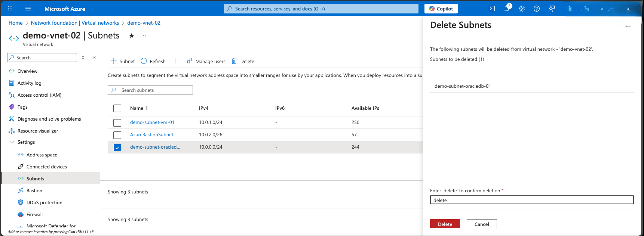This screenshot has width=644, height=236.
Task: Click the Copilot button
Action: coord(441,9)
